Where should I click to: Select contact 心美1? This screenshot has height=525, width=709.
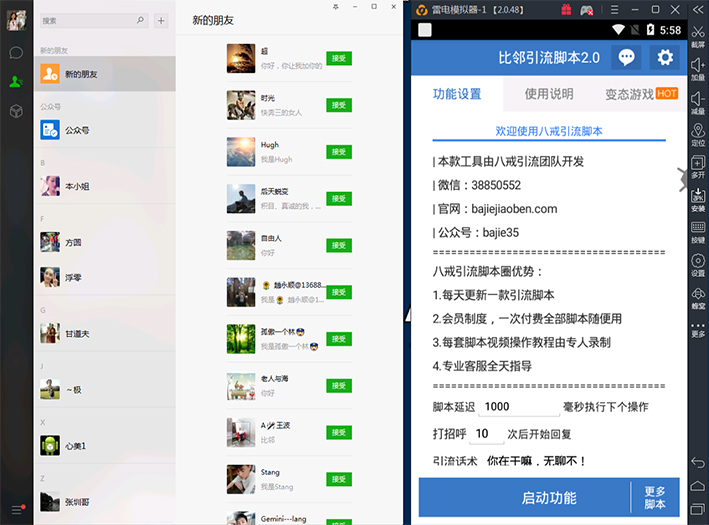(105, 445)
